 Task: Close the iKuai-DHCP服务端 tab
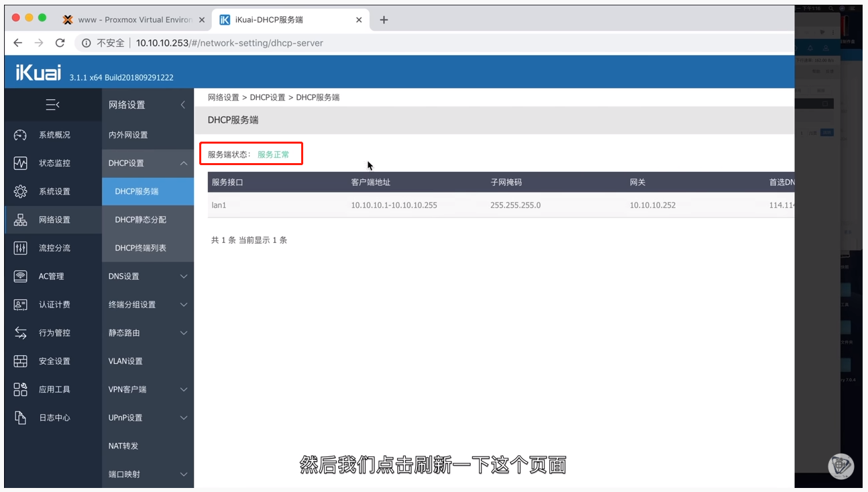tap(359, 20)
